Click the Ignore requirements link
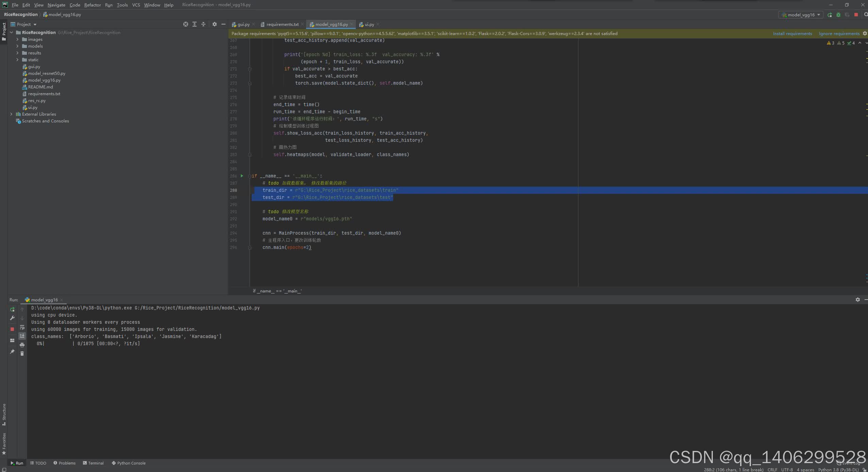868x472 pixels. click(839, 34)
